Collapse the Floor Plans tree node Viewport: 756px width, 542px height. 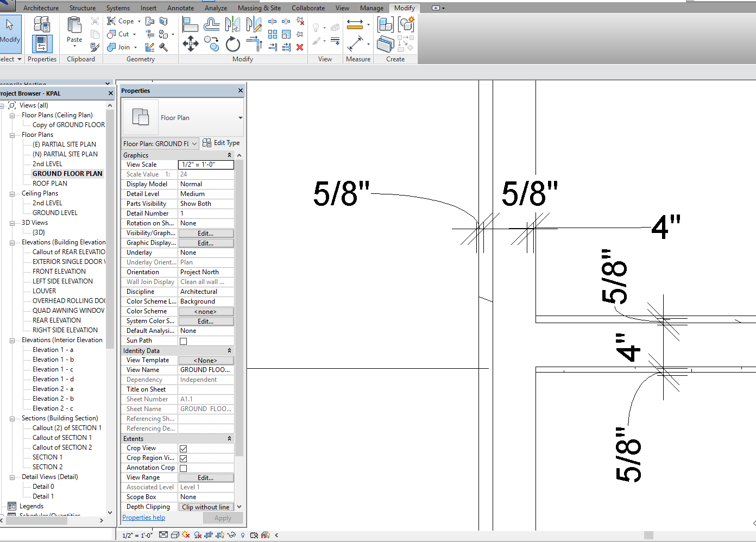pos(12,135)
